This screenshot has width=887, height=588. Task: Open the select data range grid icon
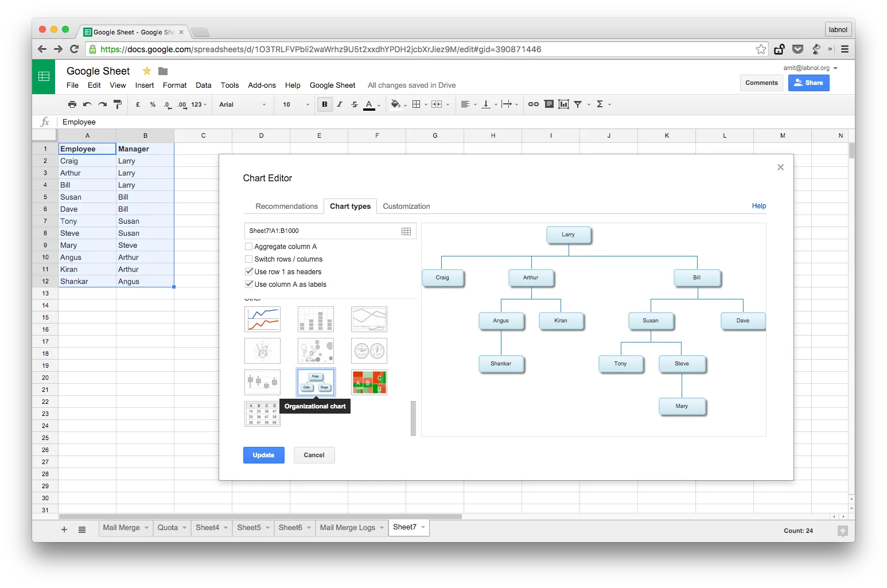click(407, 231)
